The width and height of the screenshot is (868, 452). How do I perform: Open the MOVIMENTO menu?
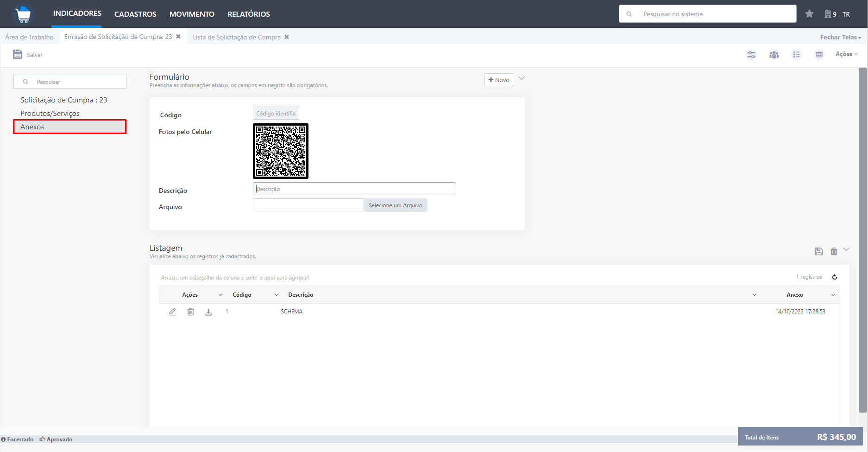pos(192,14)
